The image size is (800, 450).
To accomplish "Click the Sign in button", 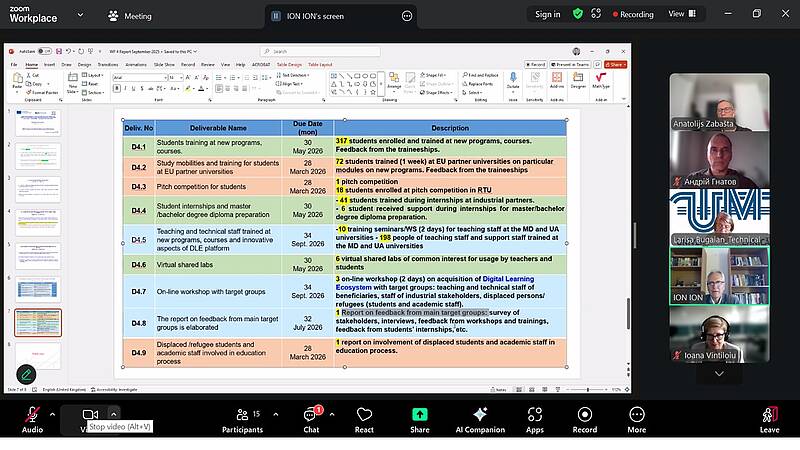I will [x=547, y=14].
